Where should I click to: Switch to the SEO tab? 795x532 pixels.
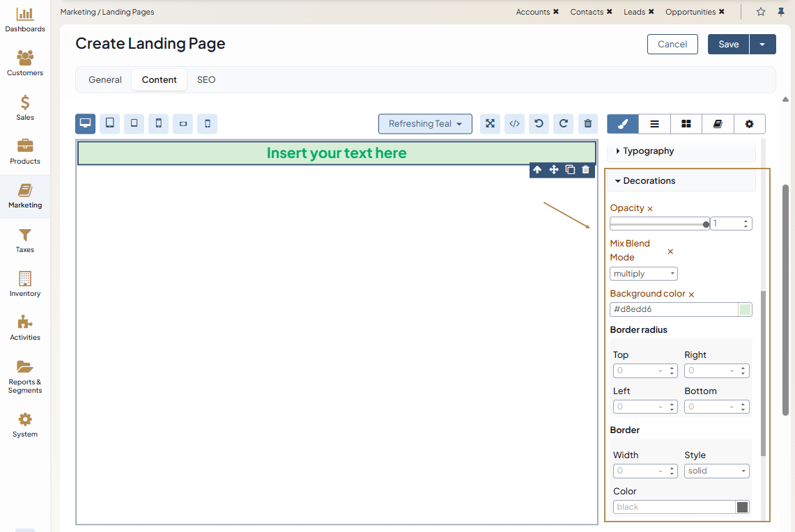click(x=206, y=80)
